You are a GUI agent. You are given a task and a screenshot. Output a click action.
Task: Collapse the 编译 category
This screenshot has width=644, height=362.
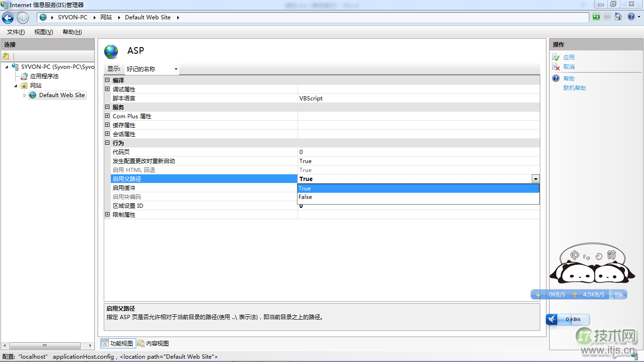point(107,80)
